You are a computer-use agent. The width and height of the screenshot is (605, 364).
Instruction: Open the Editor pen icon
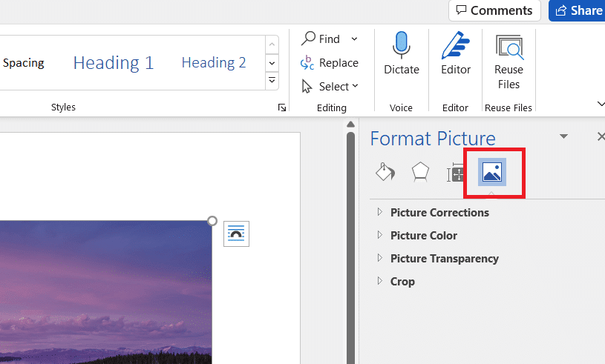(x=456, y=46)
